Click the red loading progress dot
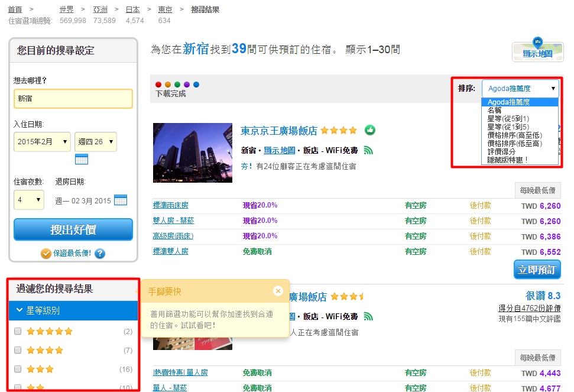This screenshot has height=392, width=574. pos(158,85)
